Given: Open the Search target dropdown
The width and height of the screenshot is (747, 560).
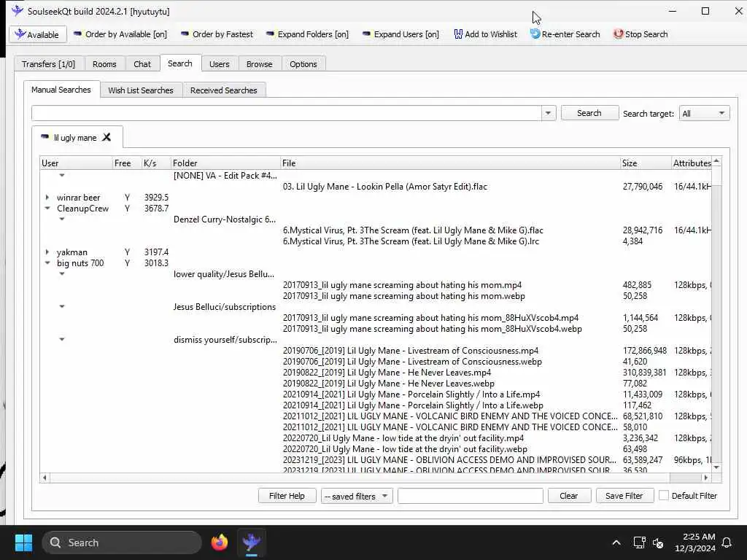Looking at the screenshot, I should (x=704, y=113).
